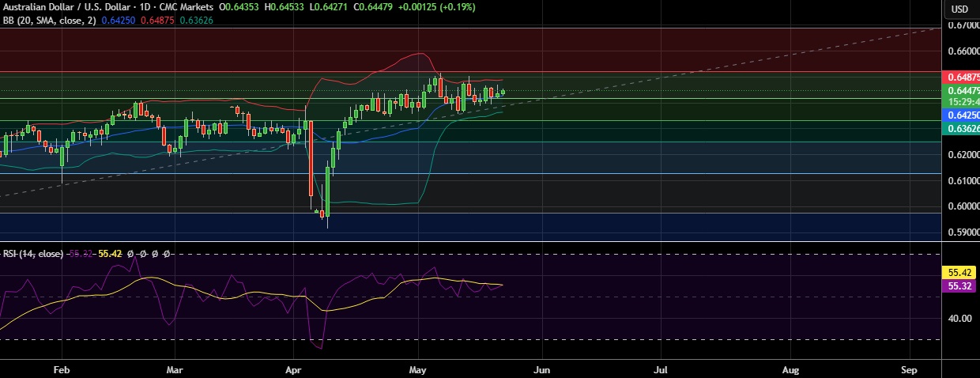Select the BB (20, SMA, close, 2) indicator legend

click(x=49, y=20)
